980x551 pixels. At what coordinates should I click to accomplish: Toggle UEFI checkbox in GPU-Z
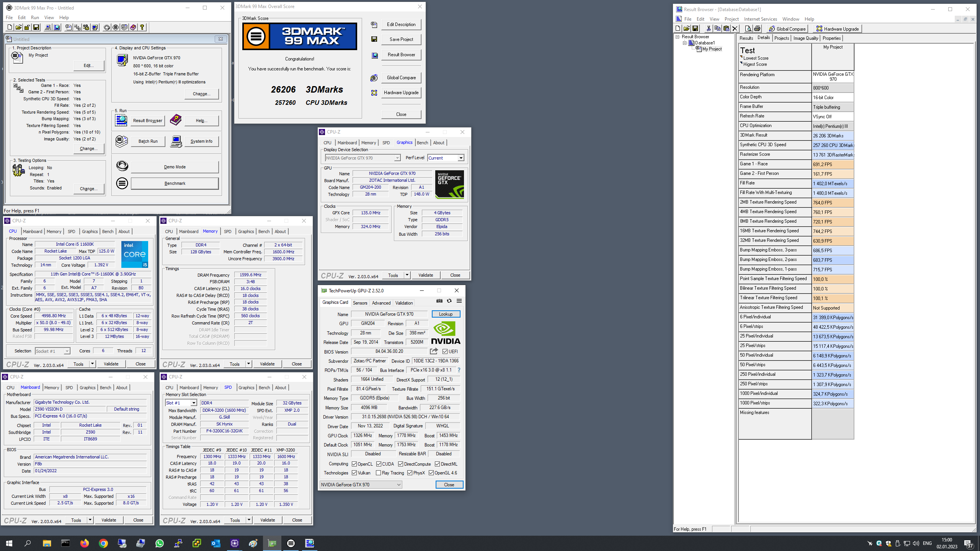pos(445,352)
